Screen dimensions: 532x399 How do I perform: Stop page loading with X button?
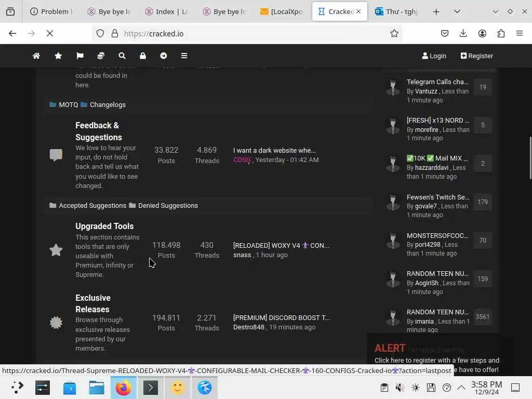tap(50, 33)
